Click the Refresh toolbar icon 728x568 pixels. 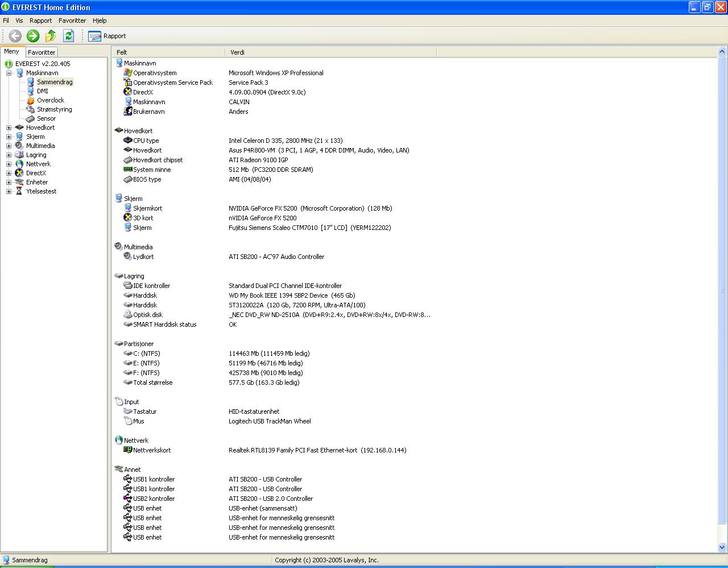(x=68, y=36)
